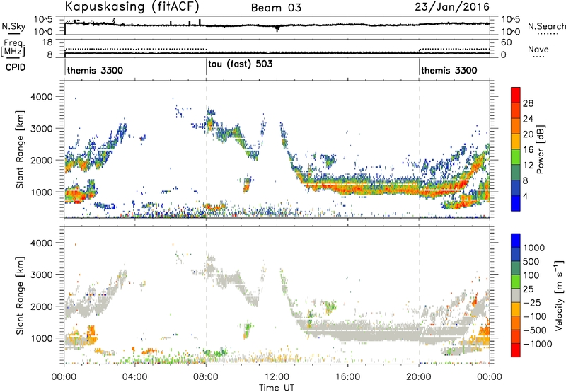Click the date 23/Jan/2016
566x392 pixels.
point(452,7)
